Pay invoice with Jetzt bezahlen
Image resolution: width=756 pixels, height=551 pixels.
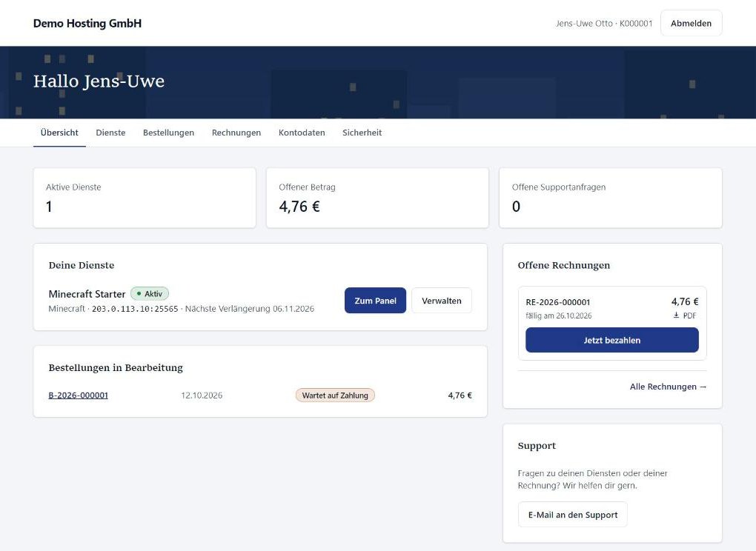coord(611,340)
